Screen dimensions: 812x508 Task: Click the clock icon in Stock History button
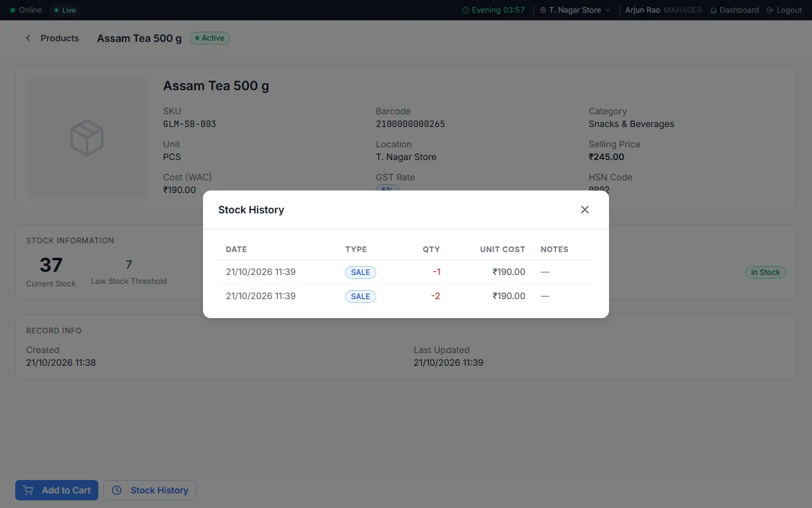pos(117,490)
